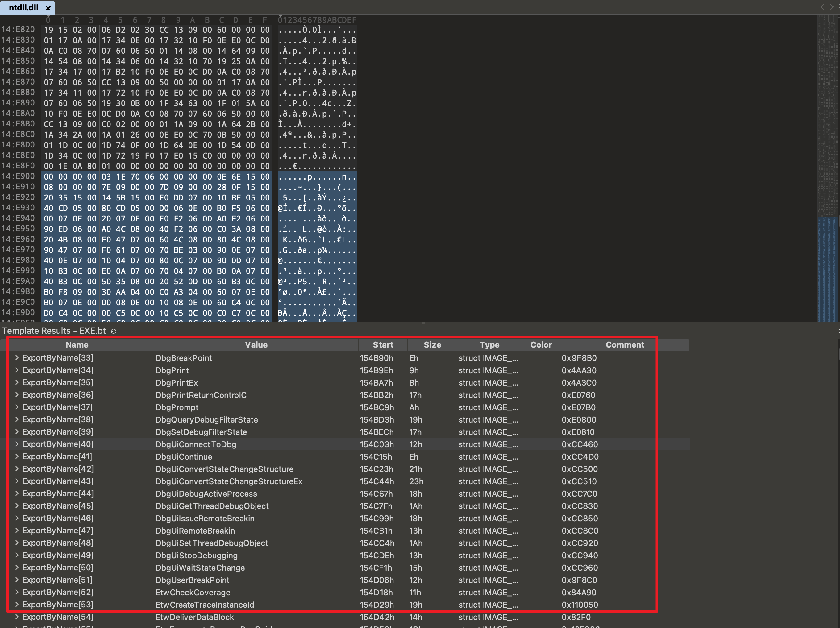Viewport: 840px width, 628px height.
Task: Click hex row address 14:E900
Action: [x=18, y=176]
